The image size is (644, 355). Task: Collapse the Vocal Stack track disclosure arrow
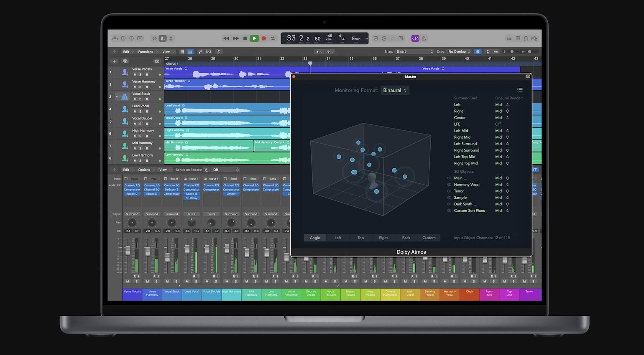tap(117, 96)
